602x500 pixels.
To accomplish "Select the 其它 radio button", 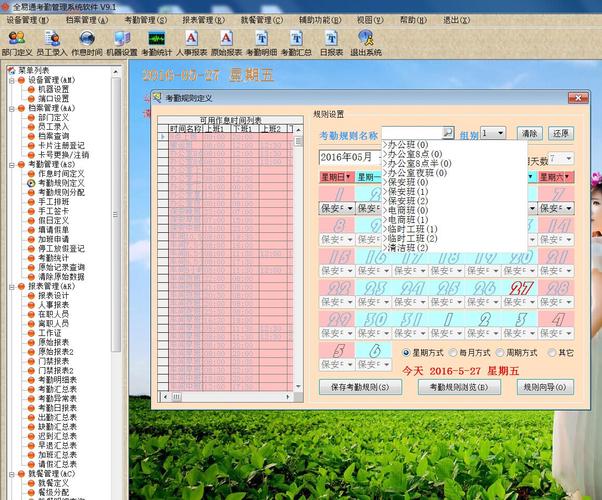I will tap(552, 353).
